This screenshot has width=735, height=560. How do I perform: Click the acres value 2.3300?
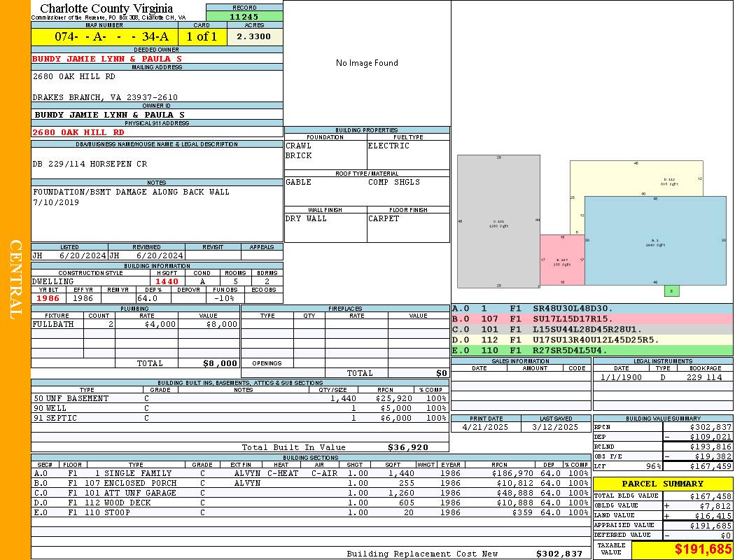tap(253, 36)
